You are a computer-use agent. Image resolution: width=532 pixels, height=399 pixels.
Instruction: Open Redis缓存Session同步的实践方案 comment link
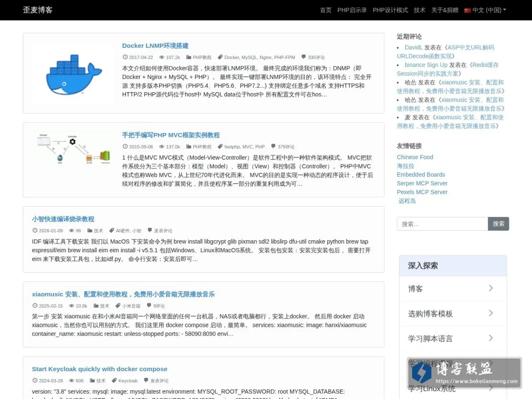coord(448,69)
